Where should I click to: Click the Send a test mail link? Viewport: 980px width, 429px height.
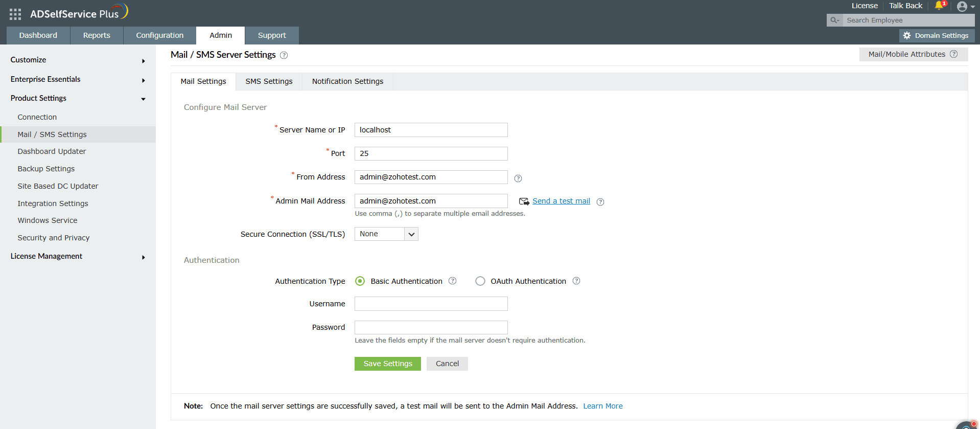coord(561,201)
